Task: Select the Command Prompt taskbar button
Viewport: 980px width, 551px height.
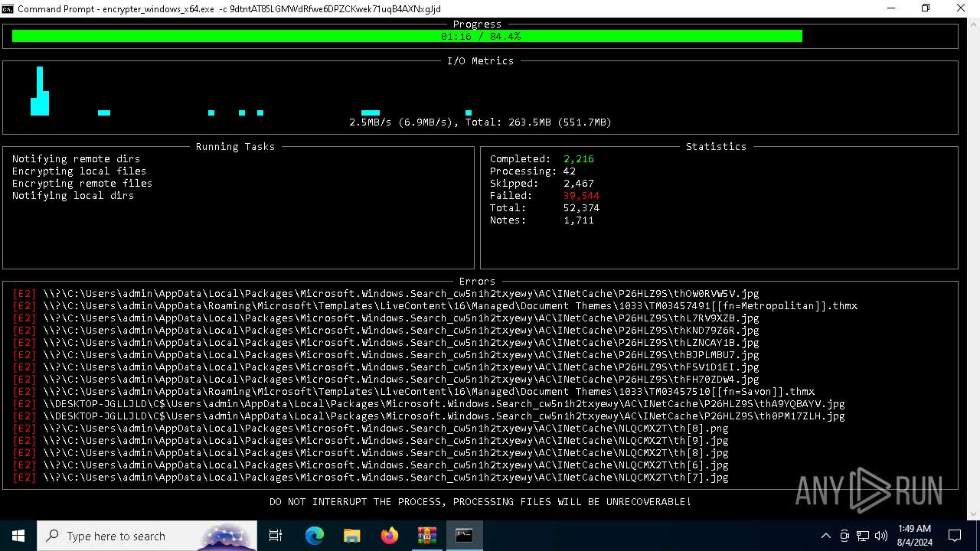Action: 464,536
